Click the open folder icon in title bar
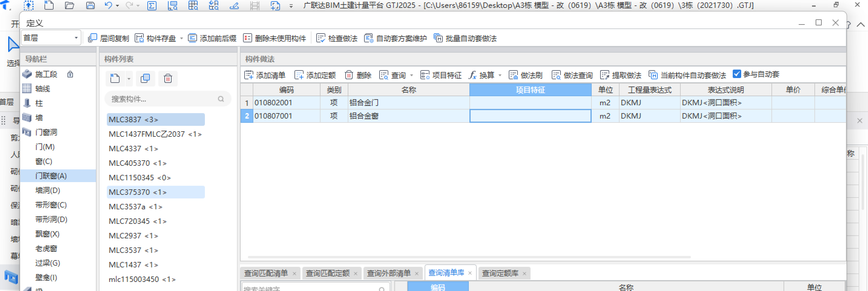This screenshot has height=291, width=868. pyautogui.click(x=69, y=5)
